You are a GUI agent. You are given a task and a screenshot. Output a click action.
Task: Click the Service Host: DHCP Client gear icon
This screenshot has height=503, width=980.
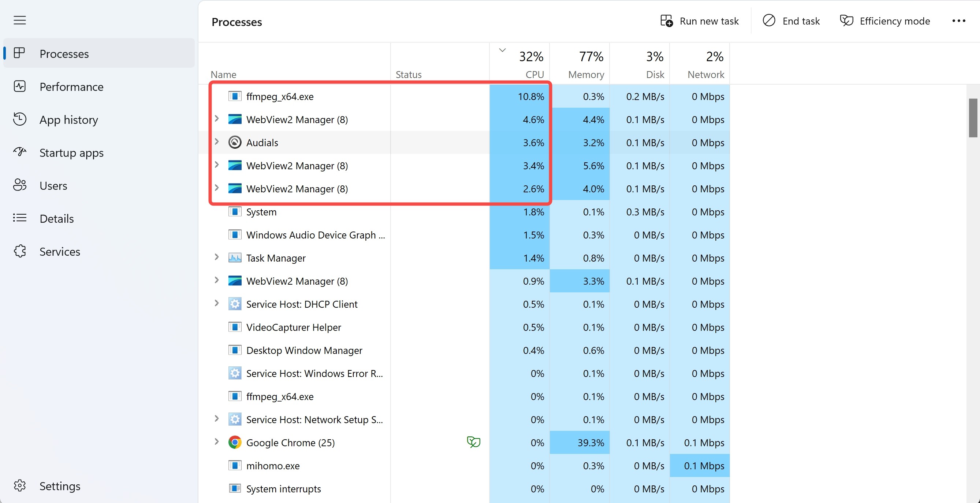point(235,304)
